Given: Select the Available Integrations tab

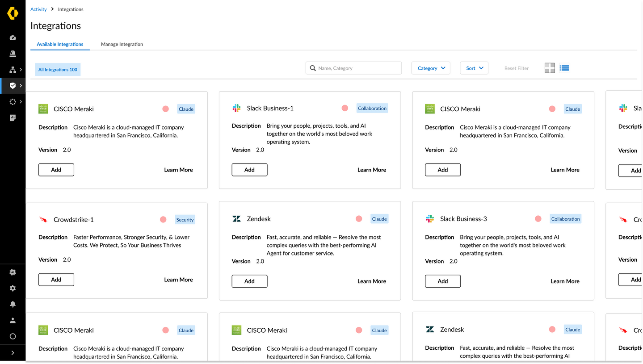Looking at the screenshot, I should (60, 44).
